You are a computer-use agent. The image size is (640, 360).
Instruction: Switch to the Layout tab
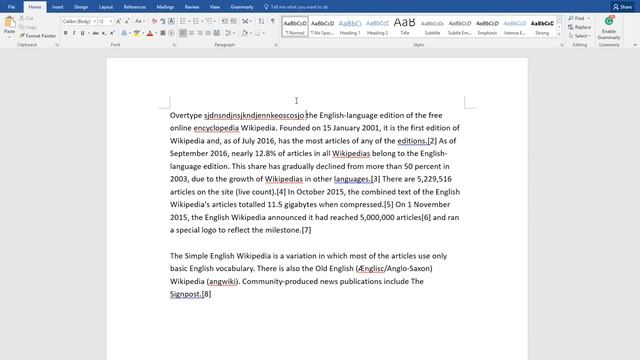pos(106,7)
